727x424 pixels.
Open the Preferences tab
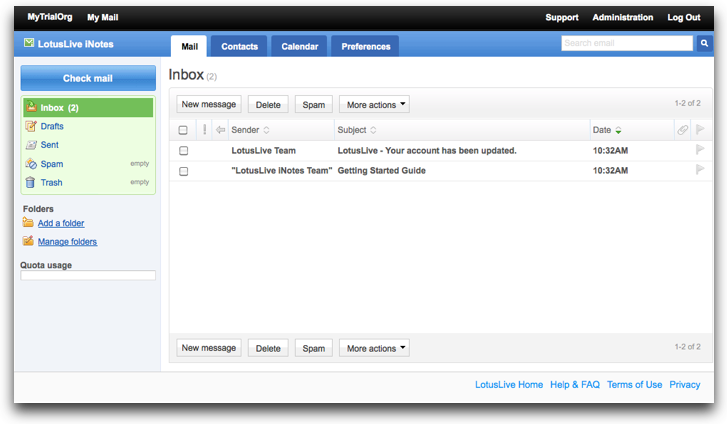(366, 46)
